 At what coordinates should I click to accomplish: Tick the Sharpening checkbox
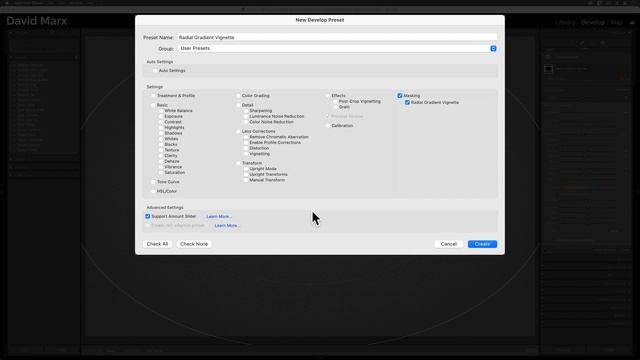point(246,111)
